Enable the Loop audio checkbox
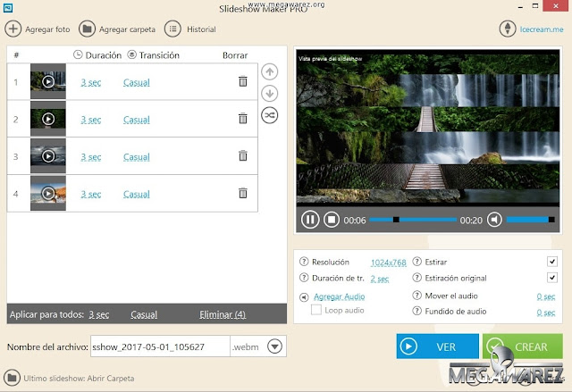Screen dimensions: 572x392 click(x=315, y=310)
